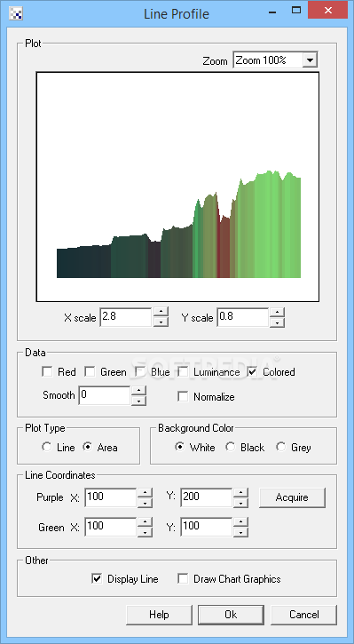Click the Green X coordinate field

[x=111, y=527]
